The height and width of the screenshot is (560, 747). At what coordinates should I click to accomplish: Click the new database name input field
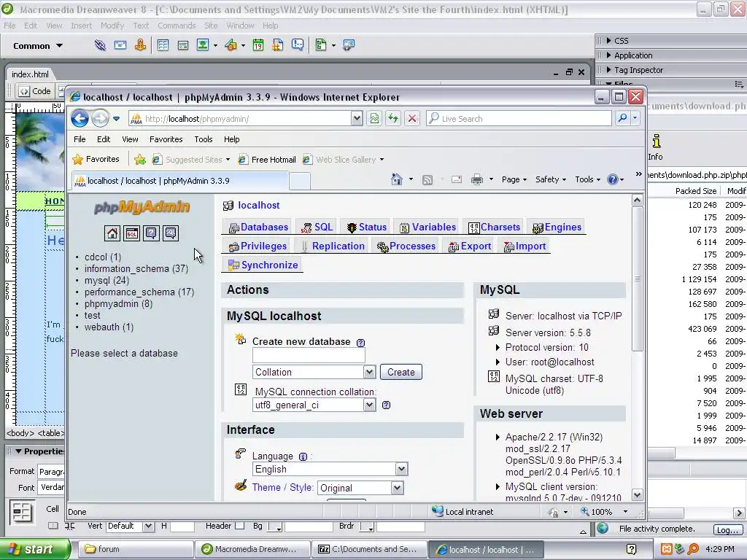pyautogui.click(x=309, y=356)
